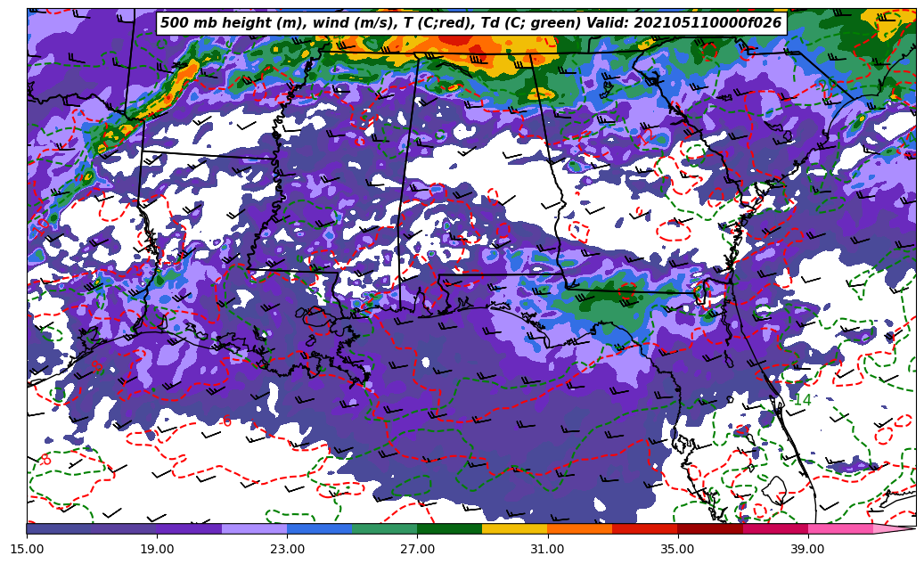Click the 31.00 colorbar tick label

click(547, 549)
